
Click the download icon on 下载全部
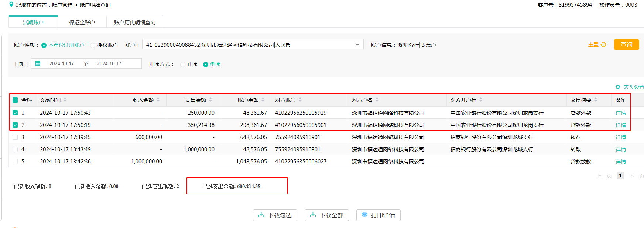[x=313, y=215]
